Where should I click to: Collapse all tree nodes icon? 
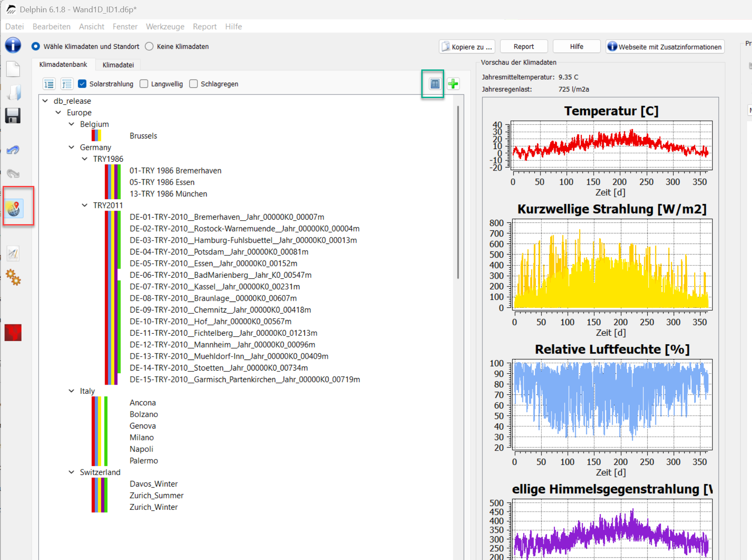[x=67, y=84]
